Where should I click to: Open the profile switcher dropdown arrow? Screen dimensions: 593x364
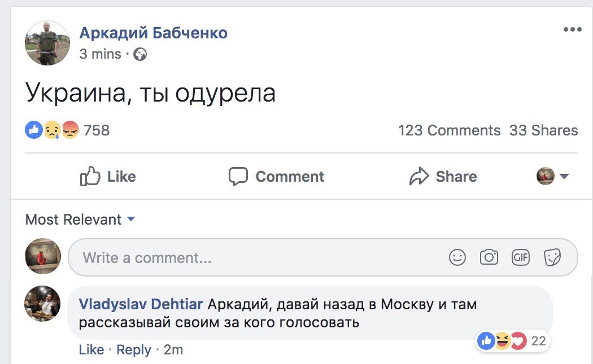pos(564,177)
